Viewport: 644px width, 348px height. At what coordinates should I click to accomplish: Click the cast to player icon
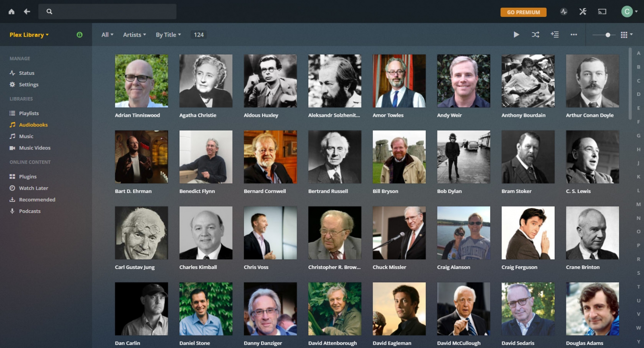(602, 12)
